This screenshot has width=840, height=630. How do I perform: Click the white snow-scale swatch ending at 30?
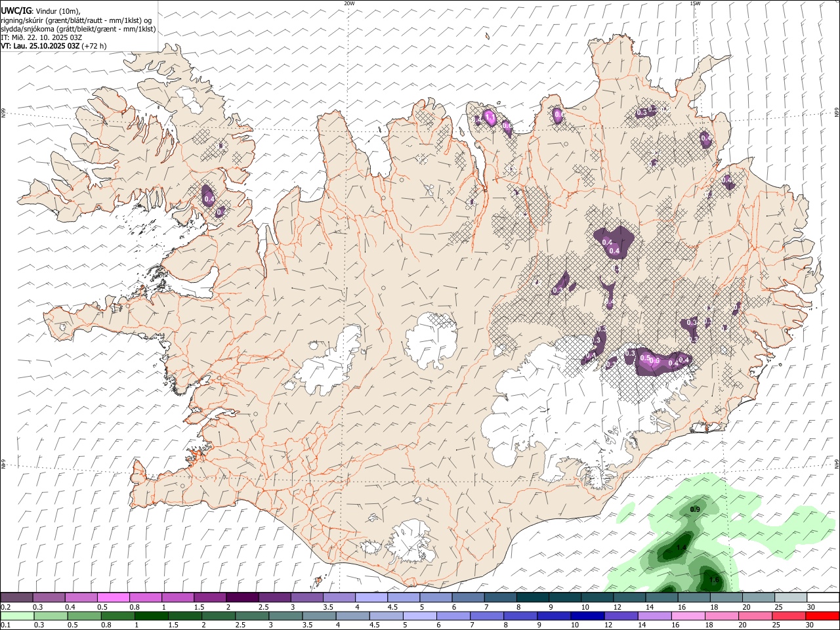[x=824, y=598]
